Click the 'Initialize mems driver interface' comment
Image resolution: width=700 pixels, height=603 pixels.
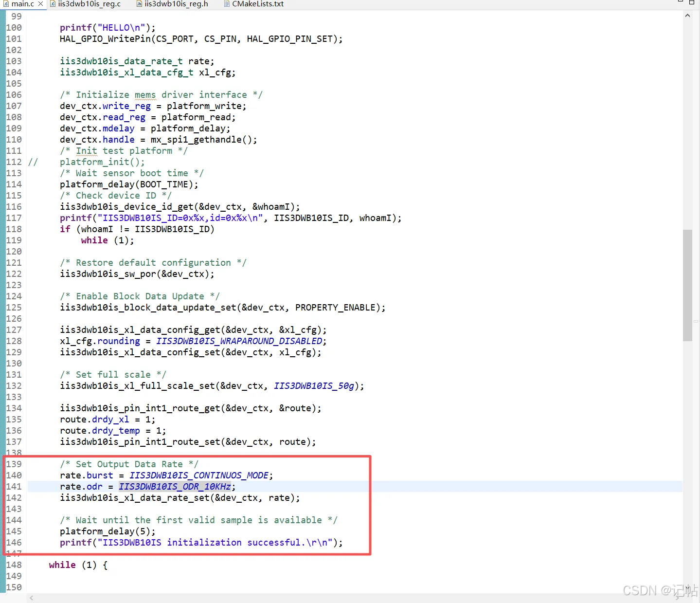[161, 95]
